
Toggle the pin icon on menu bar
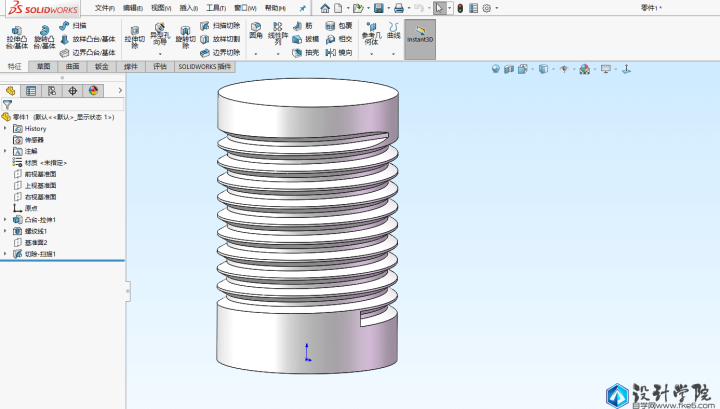tap(303, 8)
